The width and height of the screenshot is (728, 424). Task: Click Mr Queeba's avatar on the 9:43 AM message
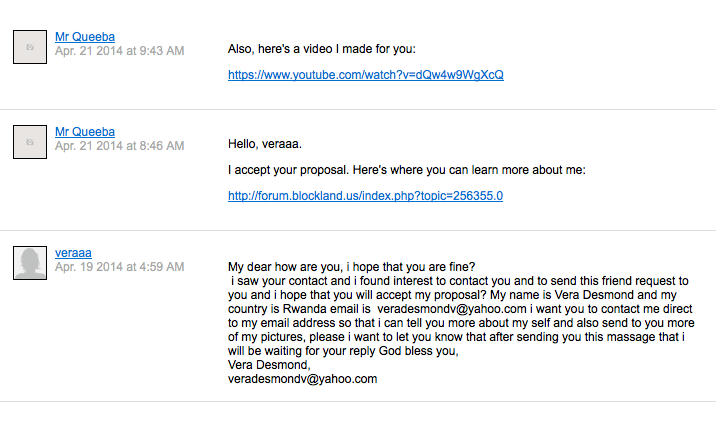click(x=30, y=47)
